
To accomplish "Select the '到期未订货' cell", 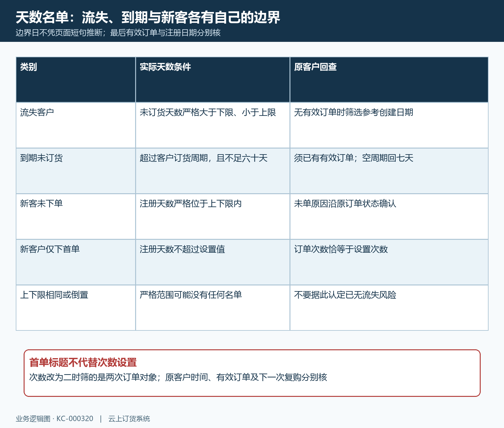I will [x=76, y=171].
